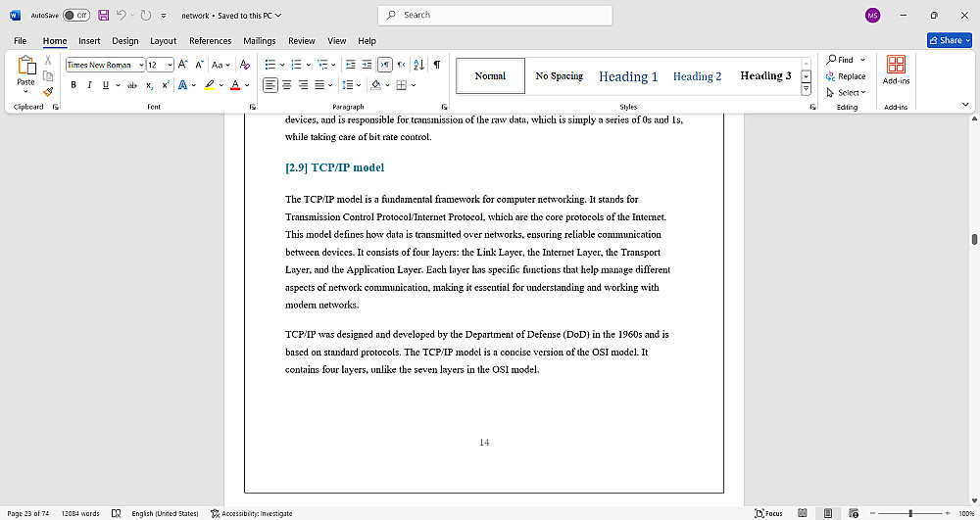Select the Format Painter brush
Screen dimensions: 980x520
[47, 92]
